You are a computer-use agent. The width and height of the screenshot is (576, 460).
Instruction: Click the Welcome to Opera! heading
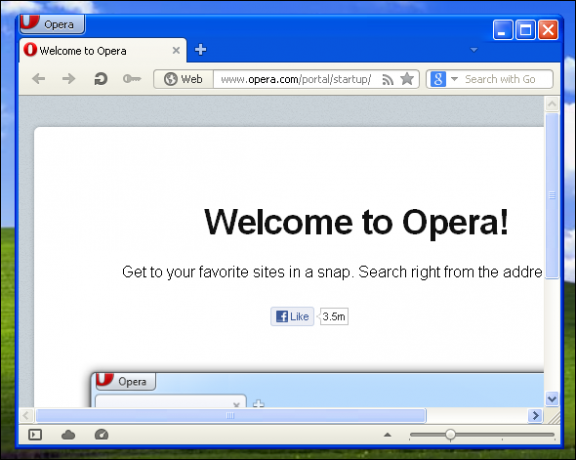[356, 222]
